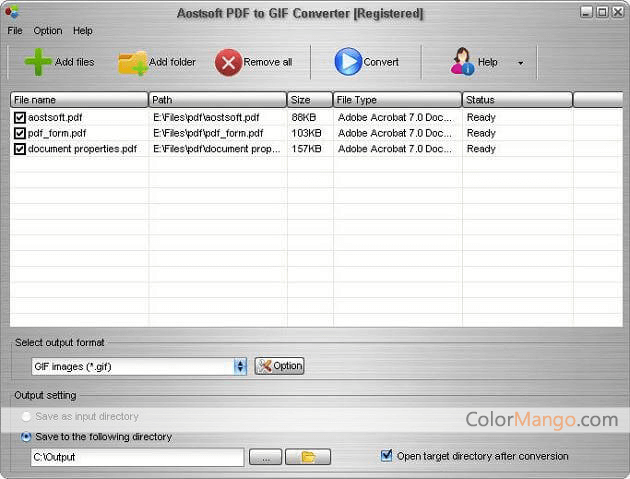
Task: Click the 88KB size cell
Action: click(x=304, y=117)
